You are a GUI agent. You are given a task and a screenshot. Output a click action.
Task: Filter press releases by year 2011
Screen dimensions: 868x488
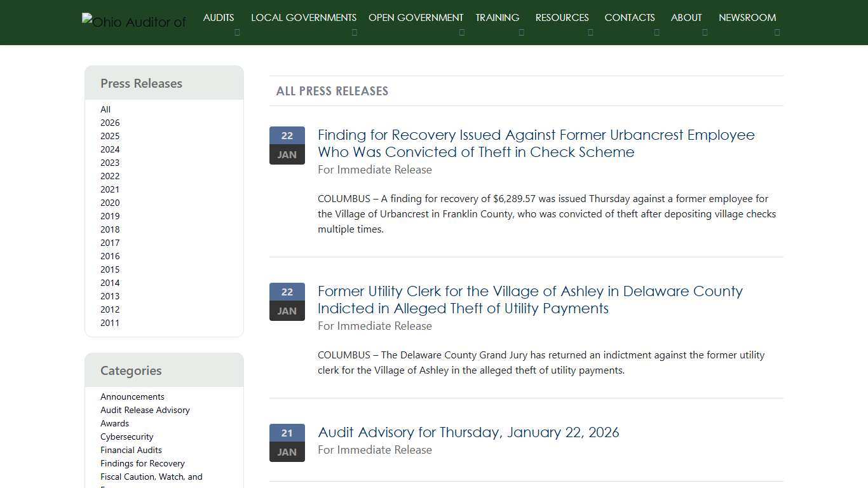coord(109,323)
